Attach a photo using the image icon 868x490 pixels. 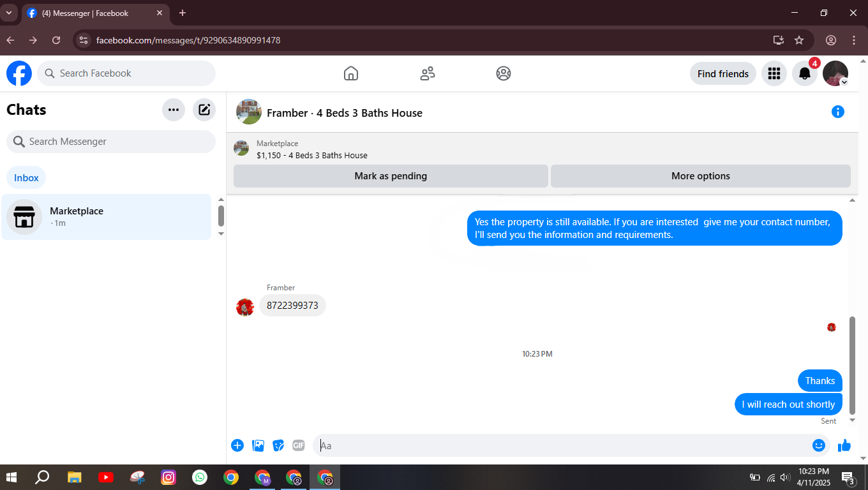click(258, 445)
